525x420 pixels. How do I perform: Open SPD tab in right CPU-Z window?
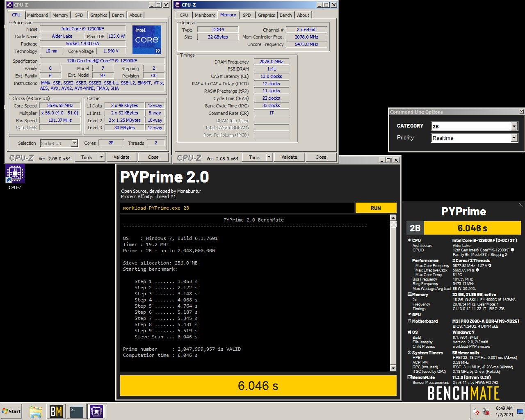[247, 15]
